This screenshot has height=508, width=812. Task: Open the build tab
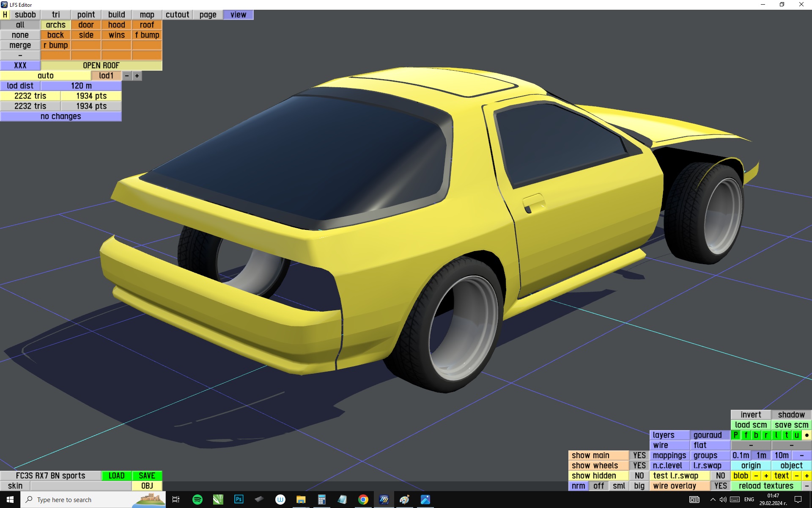pos(116,15)
